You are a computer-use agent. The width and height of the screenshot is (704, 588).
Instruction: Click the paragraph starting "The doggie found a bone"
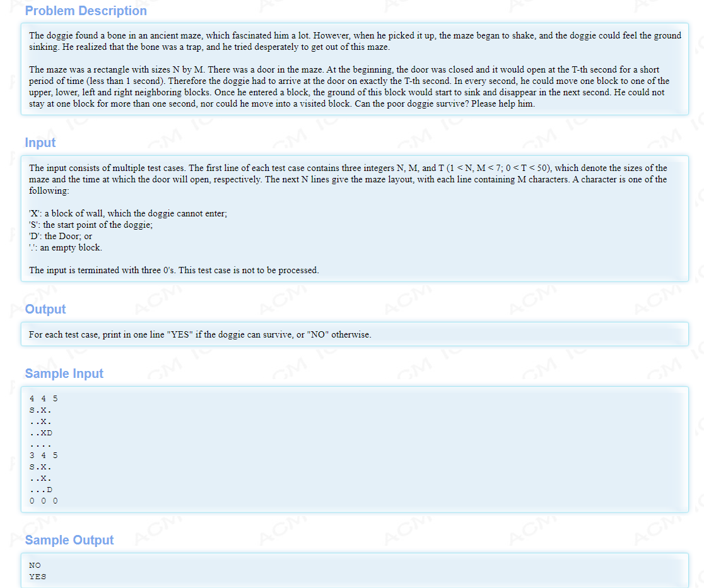(x=355, y=41)
